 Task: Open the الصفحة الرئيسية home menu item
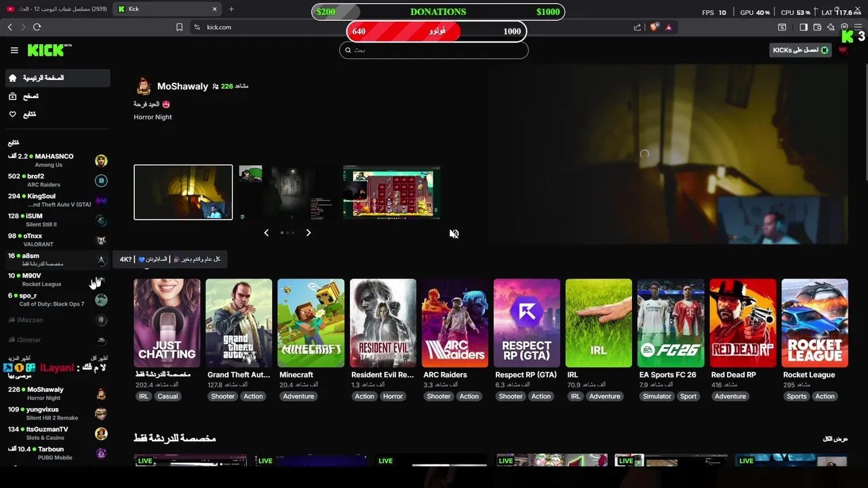coord(57,78)
